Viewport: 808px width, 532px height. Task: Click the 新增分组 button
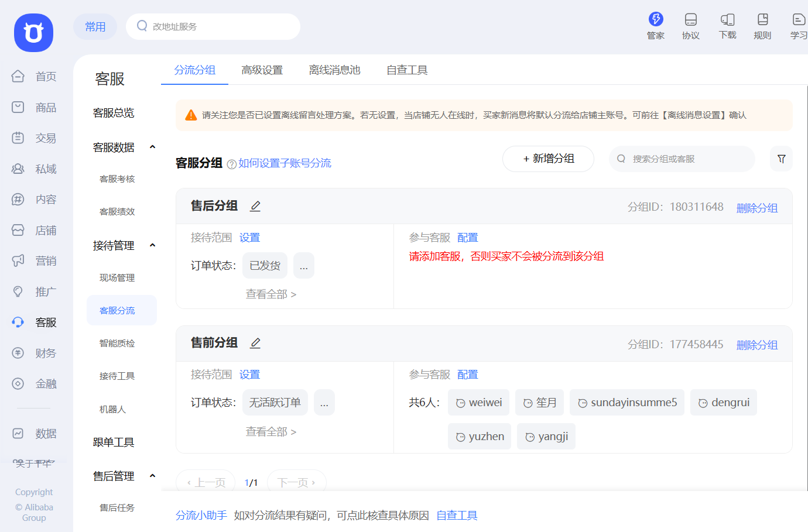tap(548, 159)
